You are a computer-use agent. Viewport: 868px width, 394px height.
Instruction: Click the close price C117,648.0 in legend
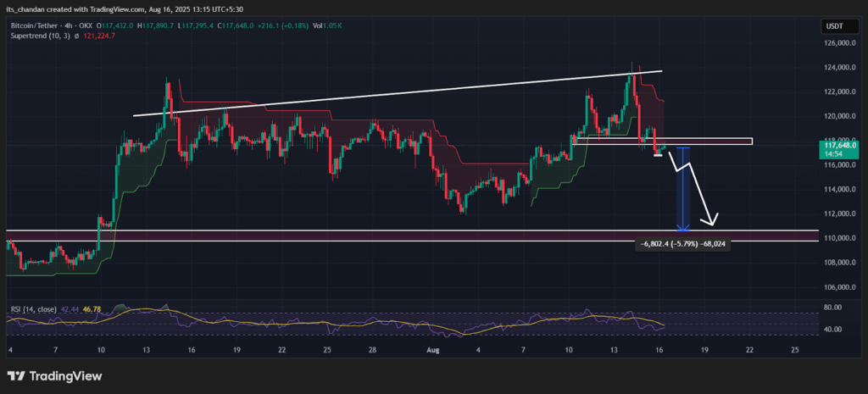tap(237, 25)
